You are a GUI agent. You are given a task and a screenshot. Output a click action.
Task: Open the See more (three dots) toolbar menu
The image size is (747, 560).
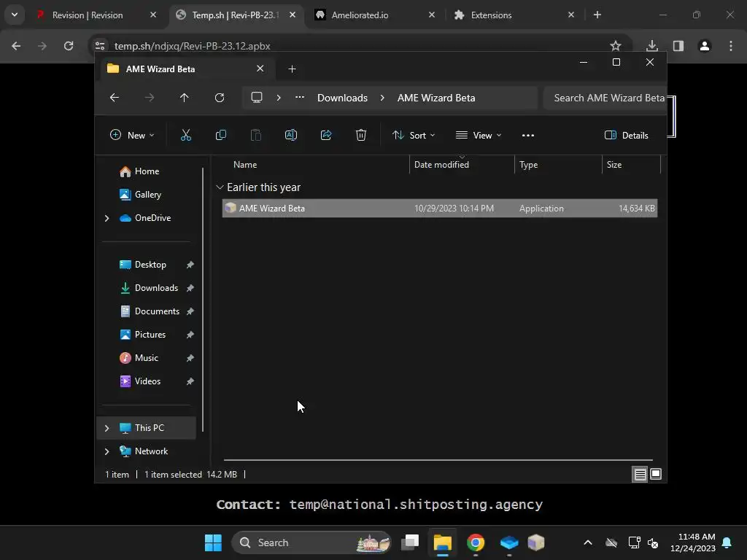pyautogui.click(x=528, y=135)
